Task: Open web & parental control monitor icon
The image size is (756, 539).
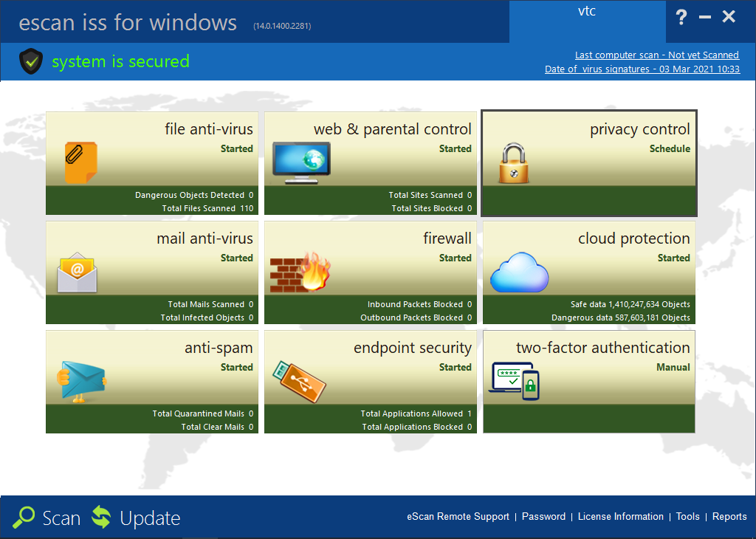Action: point(301,162)
